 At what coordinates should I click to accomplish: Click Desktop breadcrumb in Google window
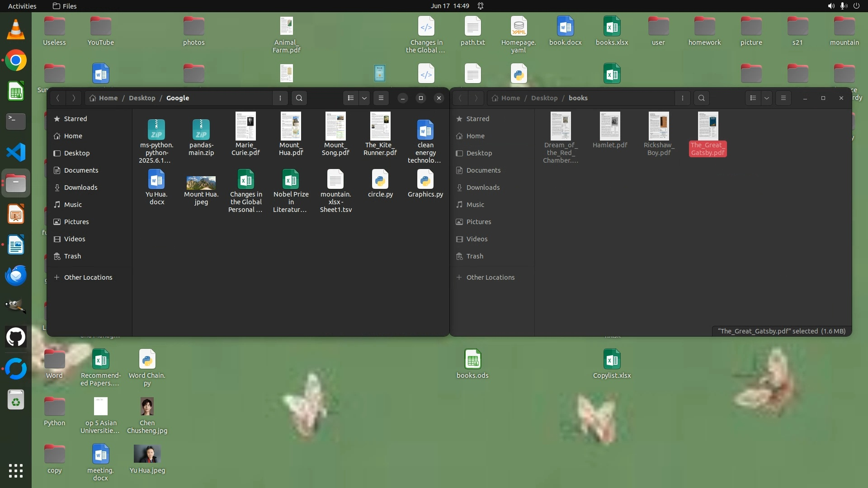click(142, 98)
